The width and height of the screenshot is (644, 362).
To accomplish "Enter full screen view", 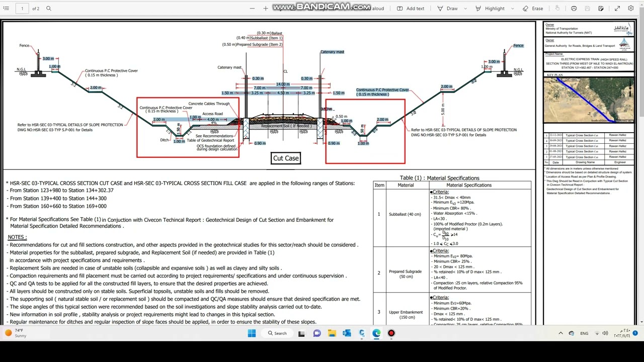I will point(617,9).
